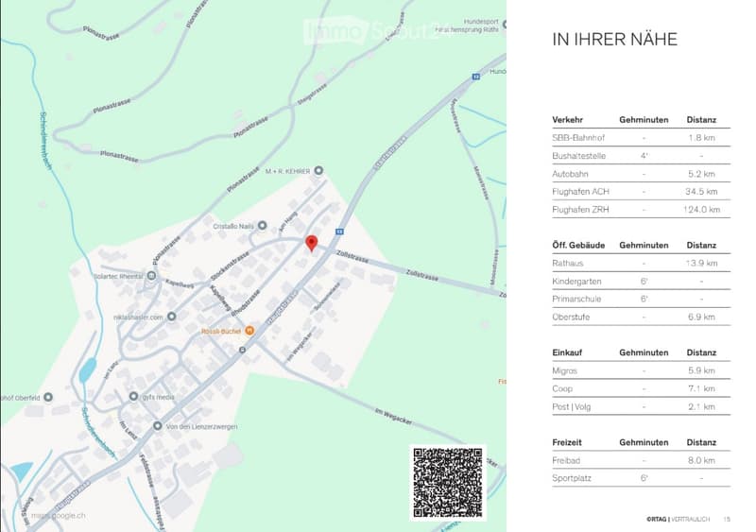The image size is (756, 532).
Task: Click the Kindergarten row label
Action: point(576,282)
